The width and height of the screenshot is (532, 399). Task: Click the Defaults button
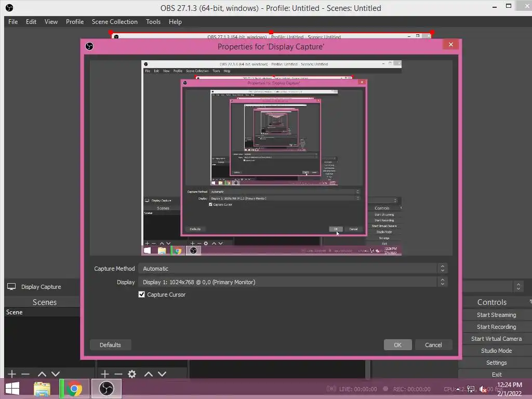(110, 345)
